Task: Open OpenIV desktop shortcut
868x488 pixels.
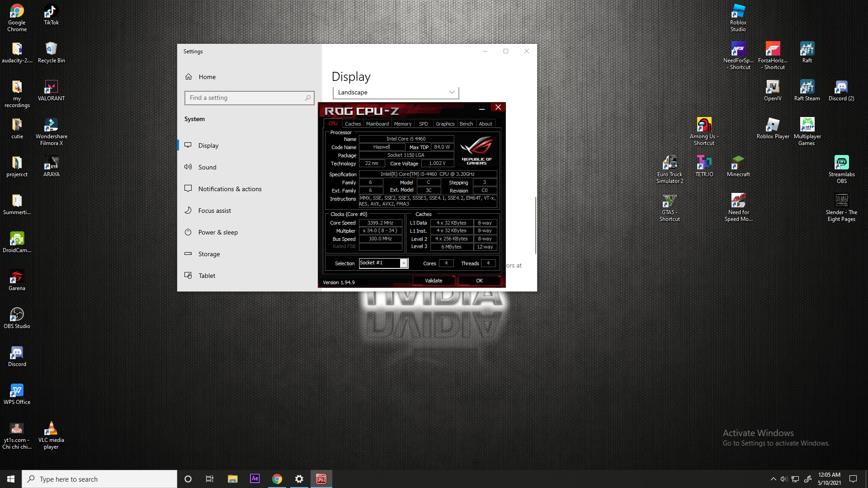Action: 773,91
